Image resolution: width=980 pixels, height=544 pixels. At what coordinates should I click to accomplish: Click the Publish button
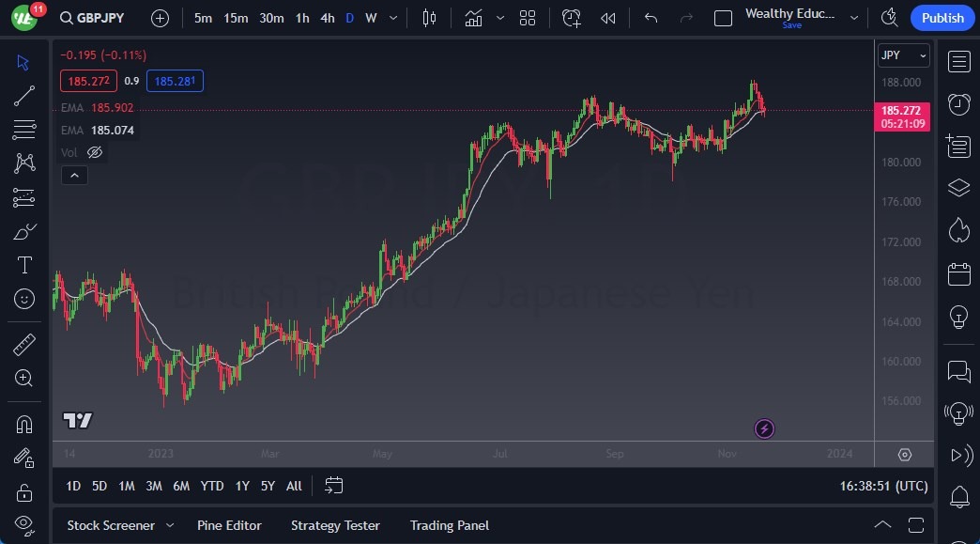coord(942,17)
